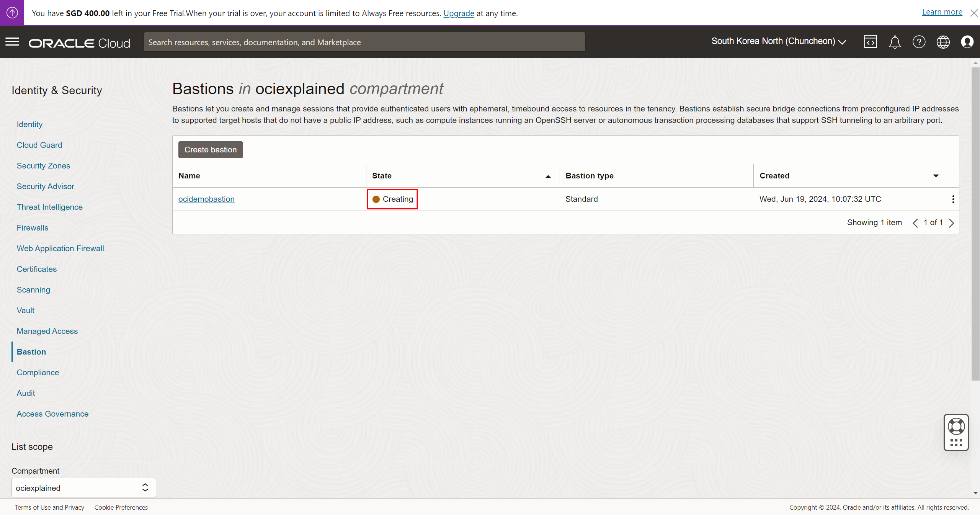The image size is (980, 515).
Task: Open the language globe icon
Action: coord(943,42)
